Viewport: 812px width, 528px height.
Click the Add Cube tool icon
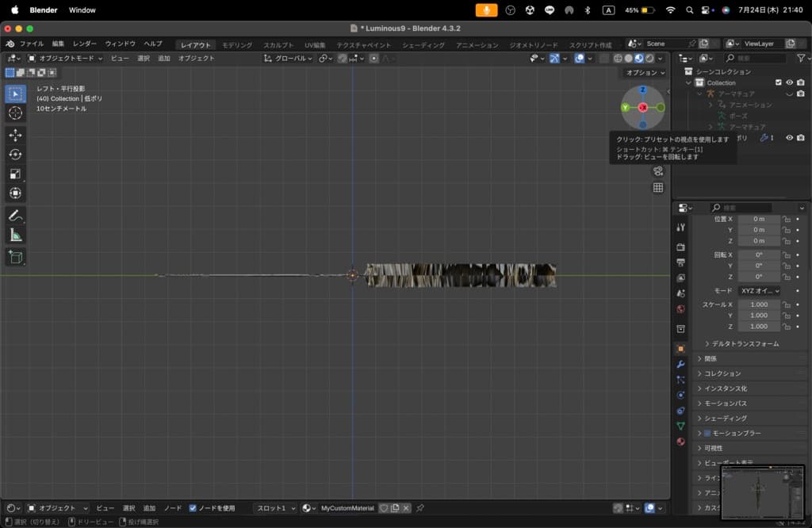tap(15, 257)
